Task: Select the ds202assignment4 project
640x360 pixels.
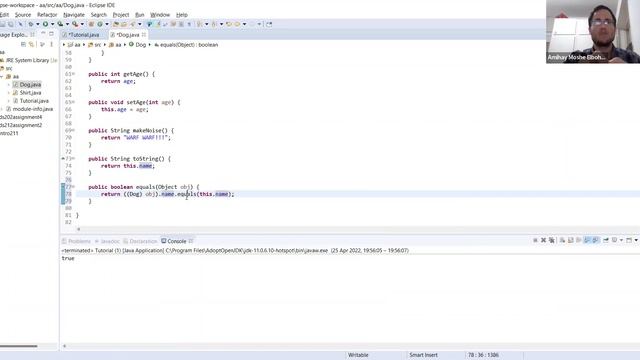Action: (21, 117)
